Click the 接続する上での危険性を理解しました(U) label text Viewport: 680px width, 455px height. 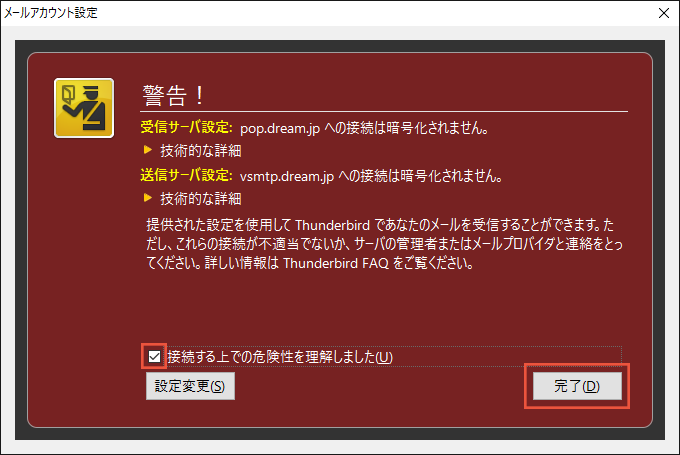(280, 357)
